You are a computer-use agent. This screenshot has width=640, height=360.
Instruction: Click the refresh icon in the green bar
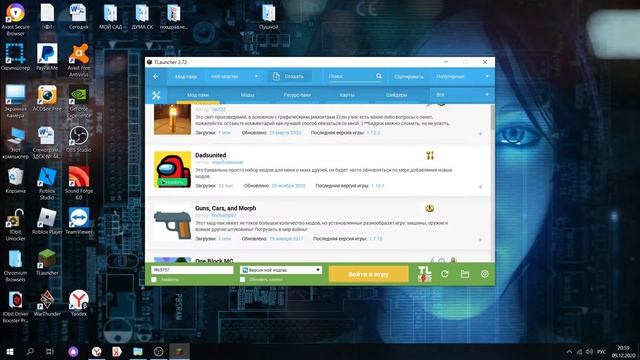click(444, 274)
